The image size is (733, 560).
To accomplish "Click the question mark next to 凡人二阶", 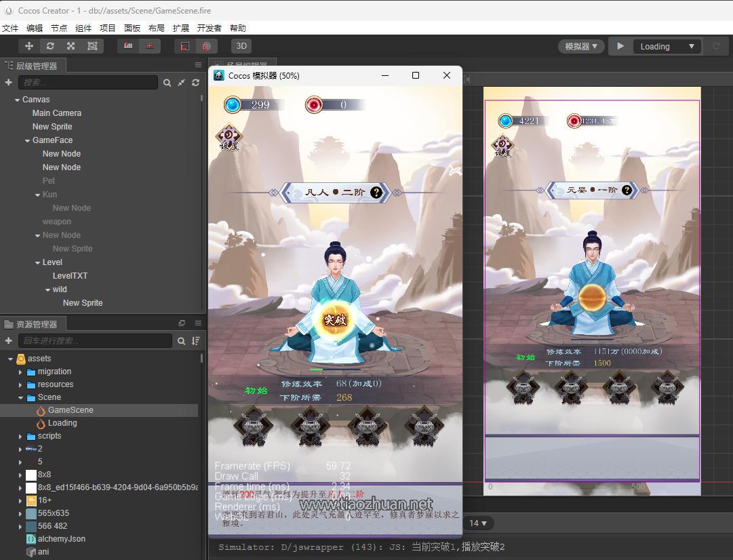I will [376, 192].
